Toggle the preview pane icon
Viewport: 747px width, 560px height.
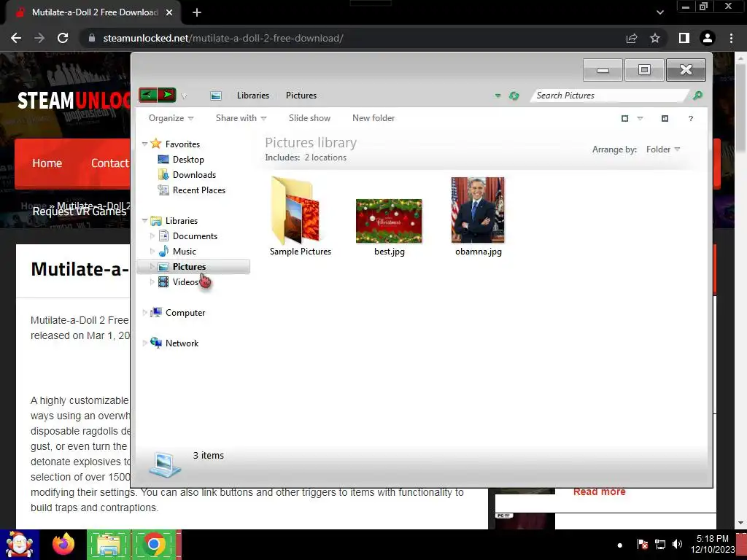click(x=665, y=119)
